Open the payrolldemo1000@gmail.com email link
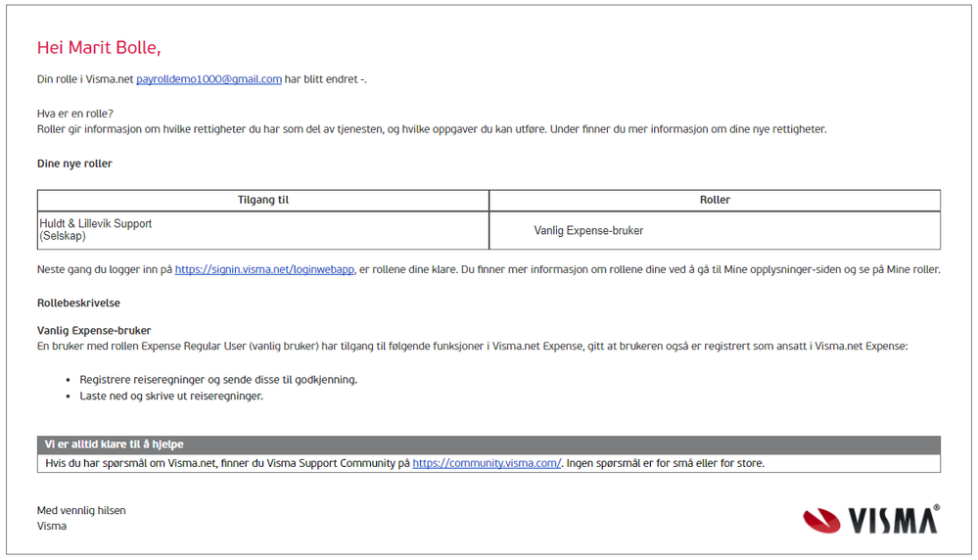 pos(209,79)
